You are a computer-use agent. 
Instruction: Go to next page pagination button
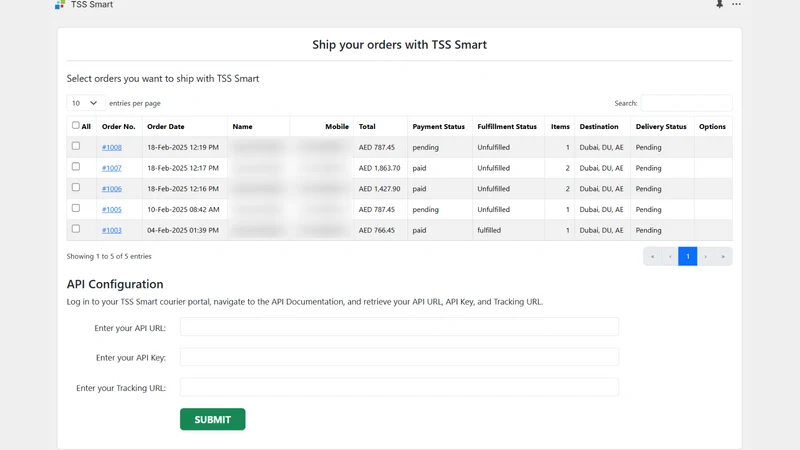coord(706,257)
